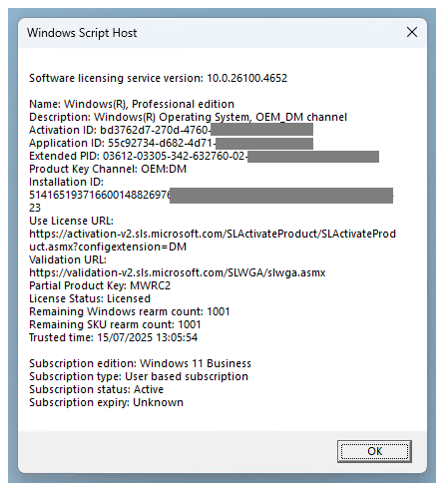Click the Trusted time 15/07/2025 line

point(114,337)
